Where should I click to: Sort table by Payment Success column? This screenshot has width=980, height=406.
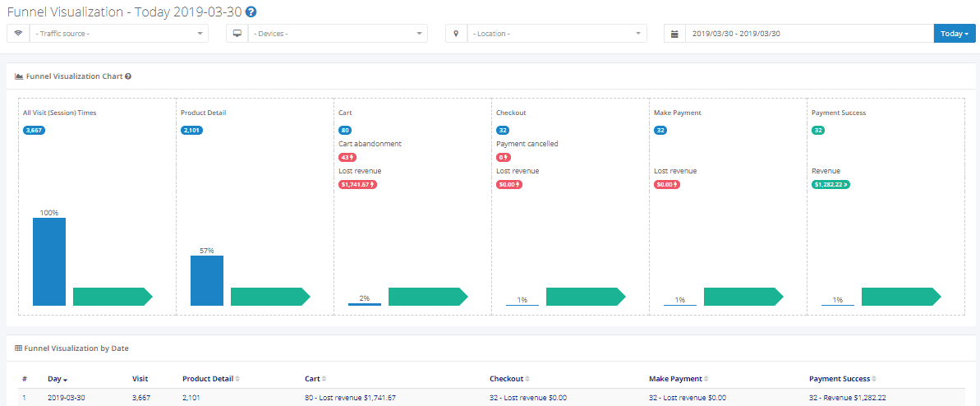[x=843, y=379]
